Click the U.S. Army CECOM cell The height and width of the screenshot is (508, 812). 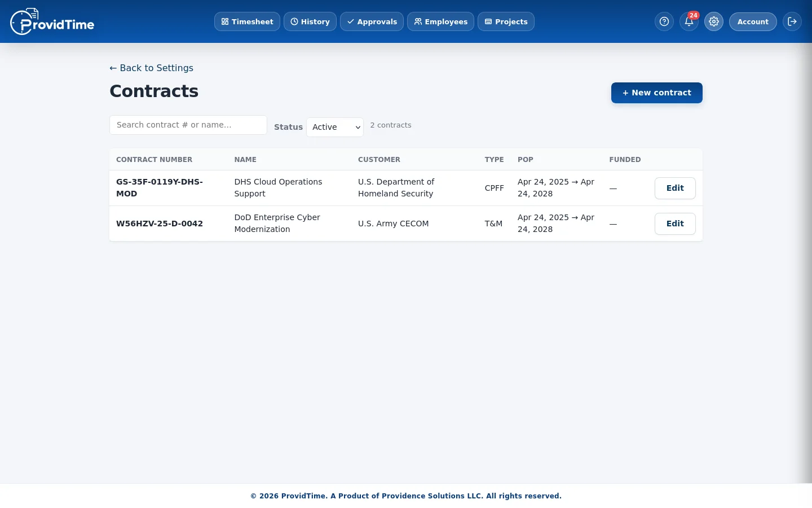click(394, 224)
